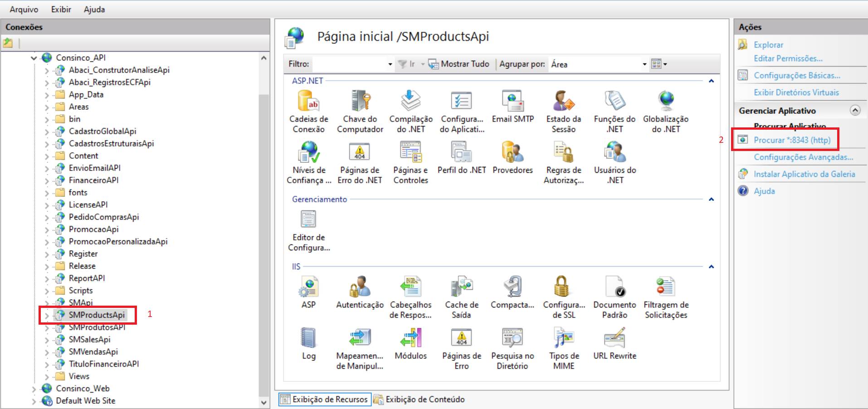Expand the App_Data folder node
The image size is (868, 409).
pyautogui.click(x=47, y=95)
